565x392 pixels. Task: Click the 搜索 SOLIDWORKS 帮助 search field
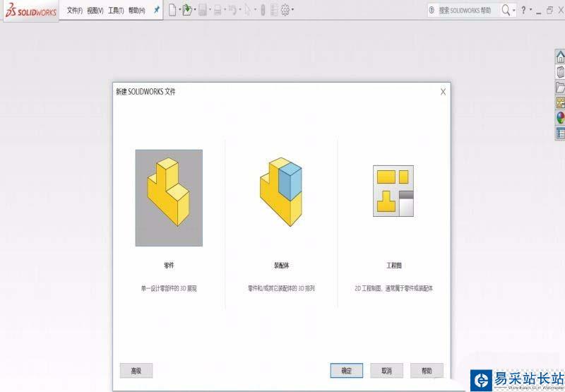pyautogui.click(x=464, y=11)
